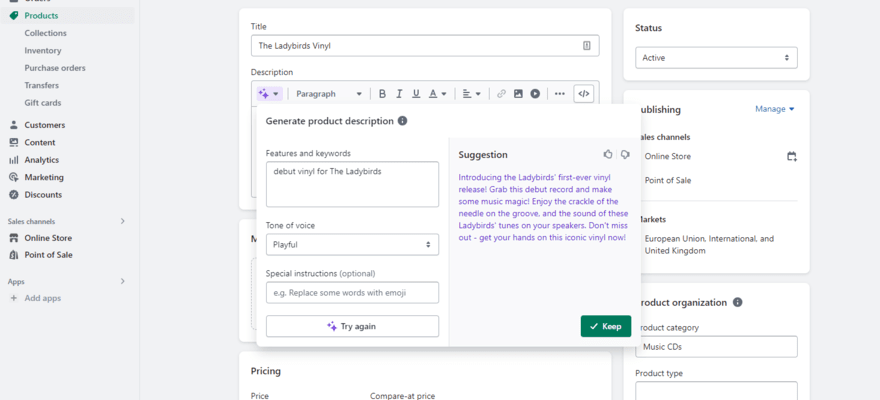The image size is (880, 400).
Task: Focus the Product type field
Action: click(716, 390)
